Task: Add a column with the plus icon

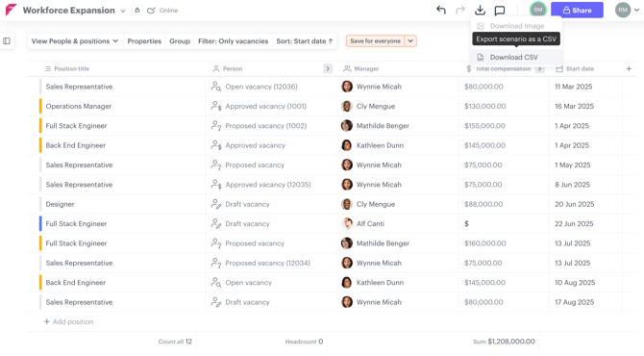Action: [x=629, y=68]
